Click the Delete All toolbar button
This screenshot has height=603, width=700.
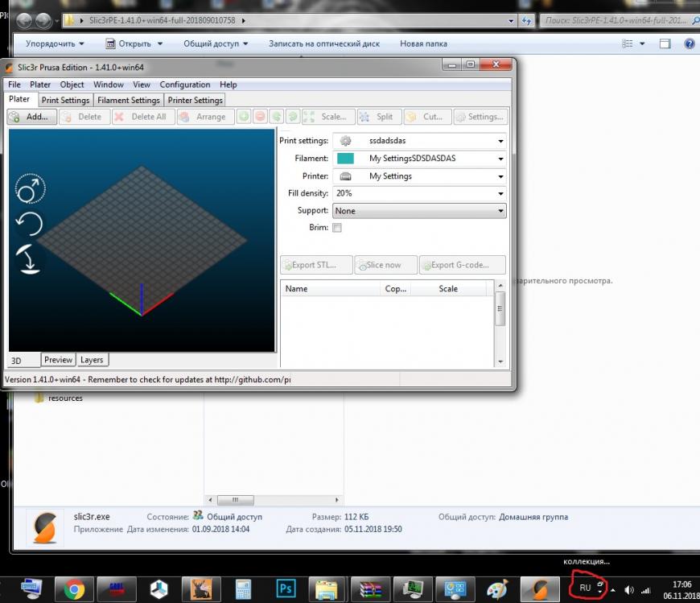tap(143, 117)
